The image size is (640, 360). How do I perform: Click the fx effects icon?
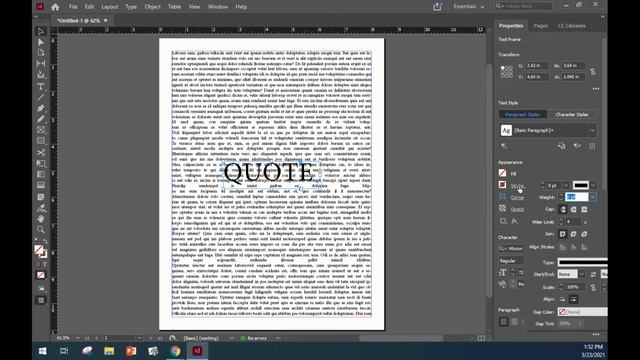(x=515, y=221)
